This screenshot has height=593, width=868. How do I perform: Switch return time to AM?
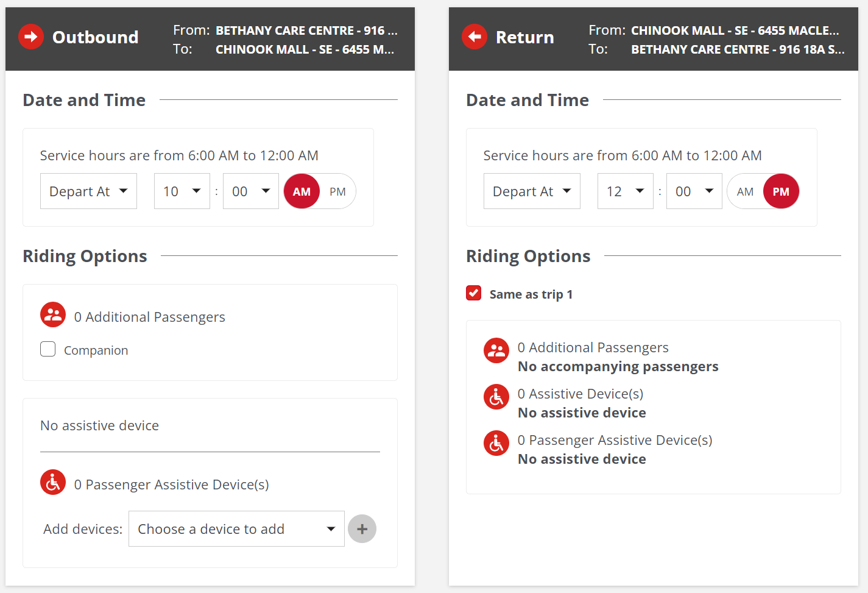coord(745,191)
